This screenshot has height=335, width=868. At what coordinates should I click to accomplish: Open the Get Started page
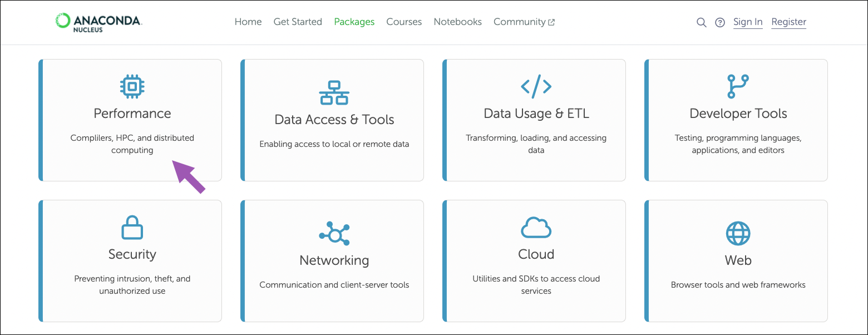point(298,22)
